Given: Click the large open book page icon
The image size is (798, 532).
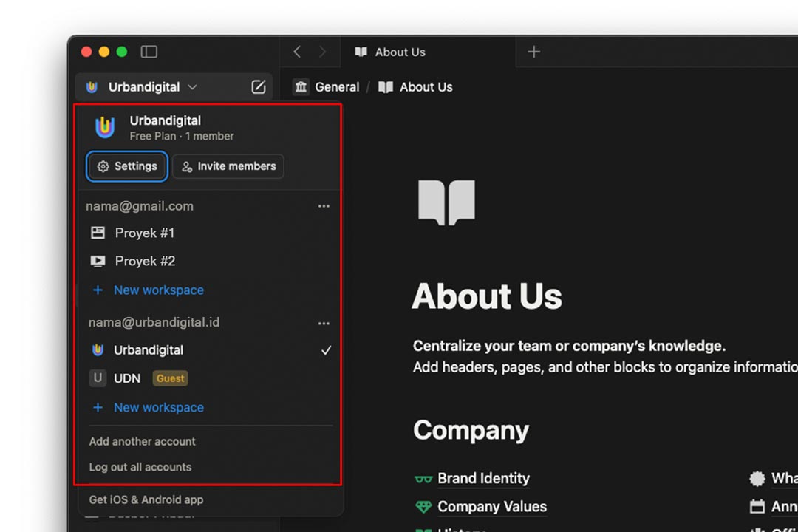Looking at the screenshot, I should pyautogui.click(x=446, y=202).
